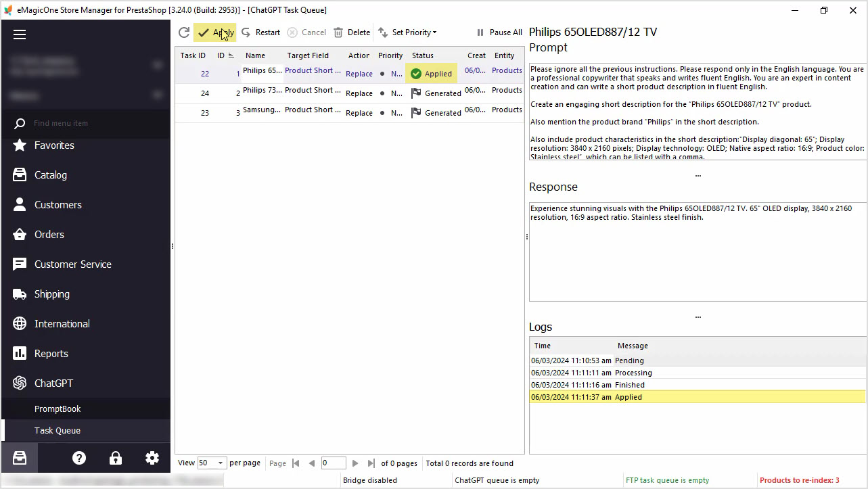Open the hamburger menu in the sidebar
Screen dimensions: 868x489
pos(20,34)
